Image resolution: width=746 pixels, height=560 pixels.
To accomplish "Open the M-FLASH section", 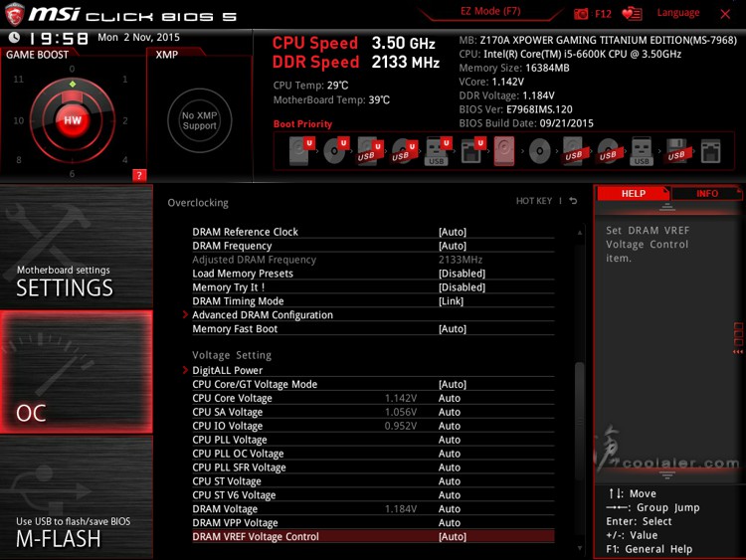I will pyautogui.click(x=77, y=496).
